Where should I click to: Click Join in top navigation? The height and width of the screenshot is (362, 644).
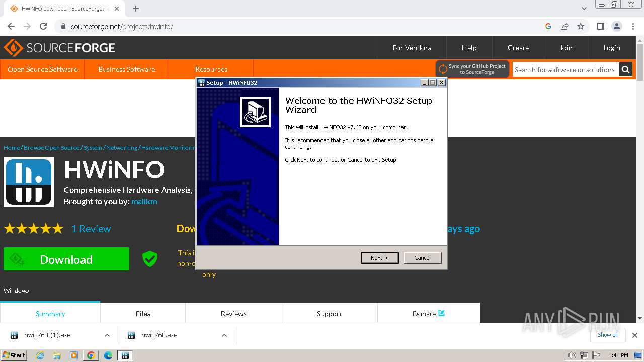click(x=566, y=48)
